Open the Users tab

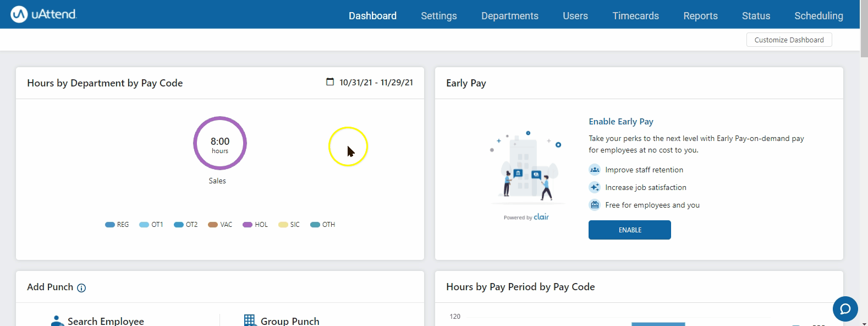(575, 16)
